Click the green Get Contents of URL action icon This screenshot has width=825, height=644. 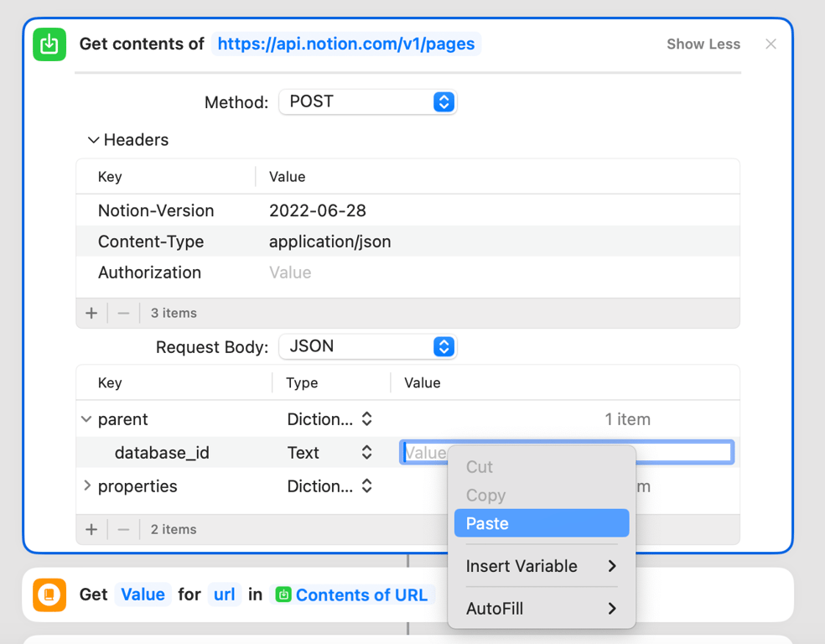click(x=49, y=44)
